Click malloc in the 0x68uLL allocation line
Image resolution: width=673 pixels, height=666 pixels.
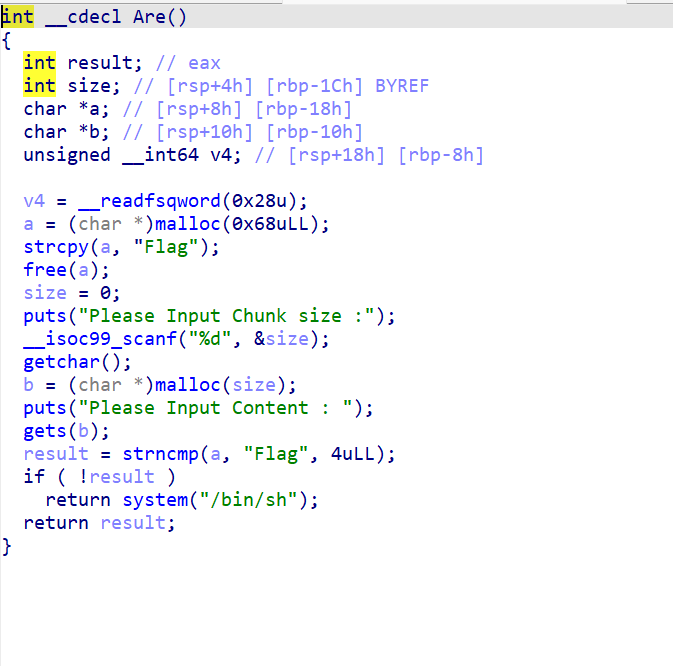click(188, 224)
